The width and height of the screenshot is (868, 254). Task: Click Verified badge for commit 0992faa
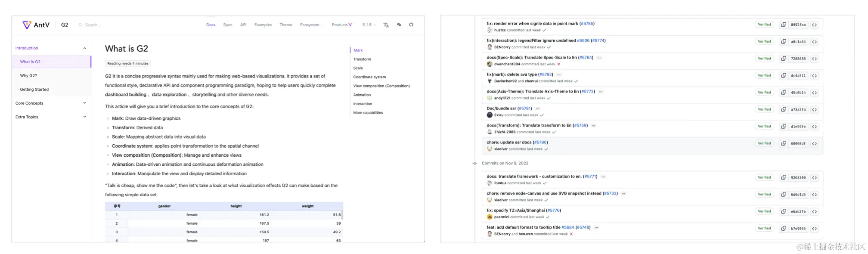(764, 25)
